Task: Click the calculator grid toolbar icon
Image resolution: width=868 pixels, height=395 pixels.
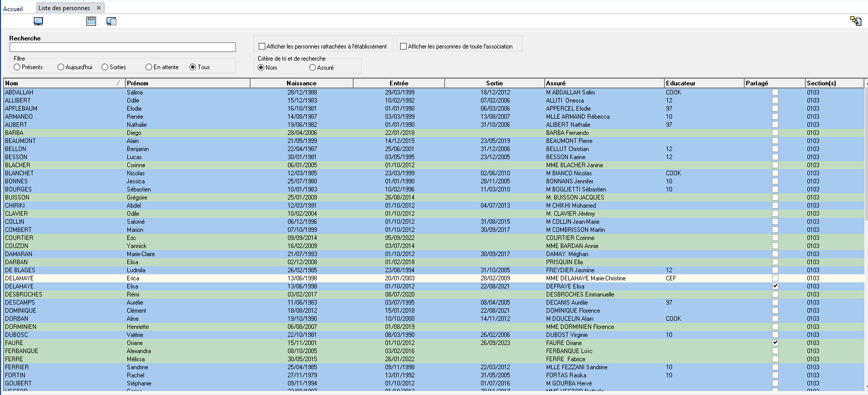Action: coord(91,21)
